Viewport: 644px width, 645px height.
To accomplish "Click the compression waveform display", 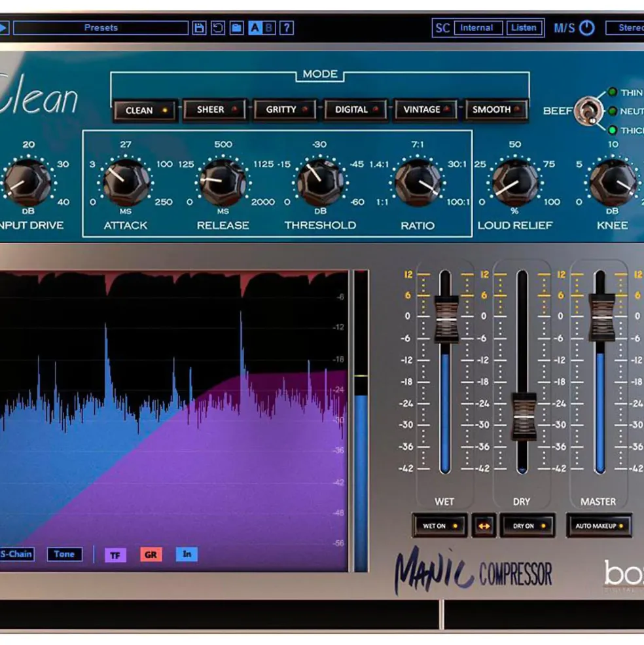I will click(173, 421).
